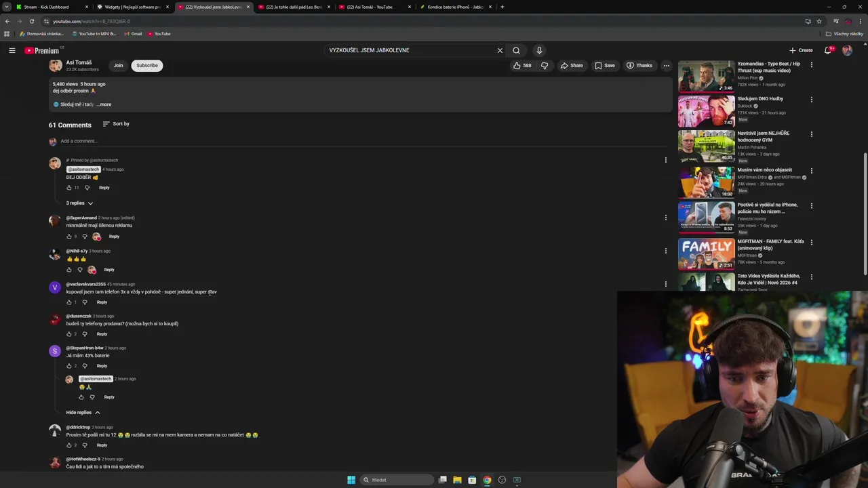Dislike the video
Screen dimensions: 868x488
[545, 66]
